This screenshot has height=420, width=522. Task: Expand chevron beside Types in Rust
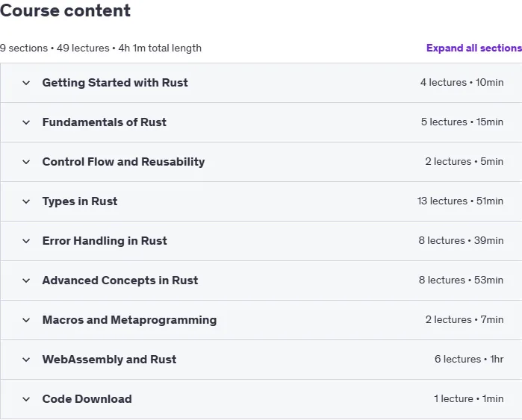[x=26, y=201]
